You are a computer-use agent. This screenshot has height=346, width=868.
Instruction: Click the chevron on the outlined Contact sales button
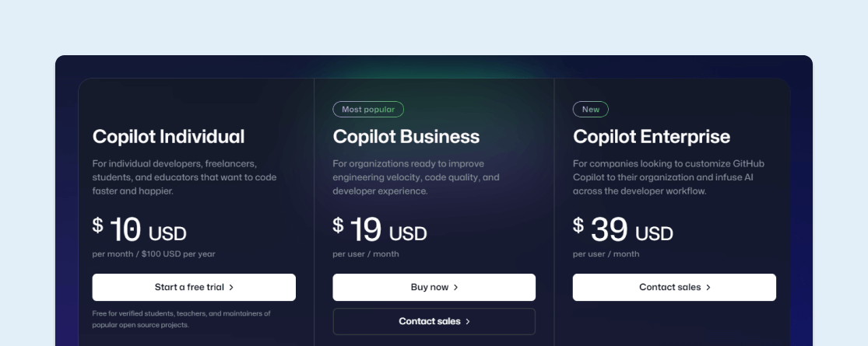pos(468,322)
